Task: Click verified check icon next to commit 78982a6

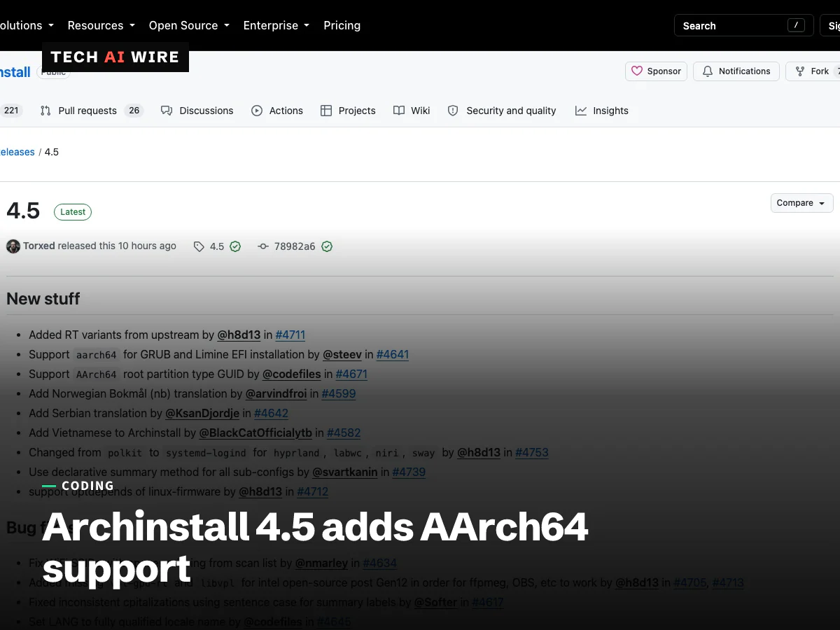Action: pos(327,246)
